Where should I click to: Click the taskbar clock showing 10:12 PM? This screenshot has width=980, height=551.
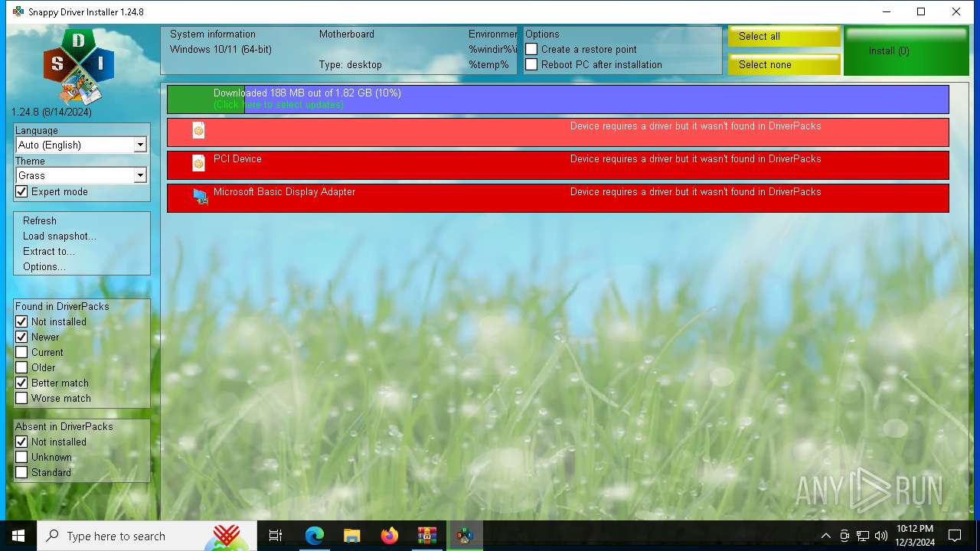point(915,536)
